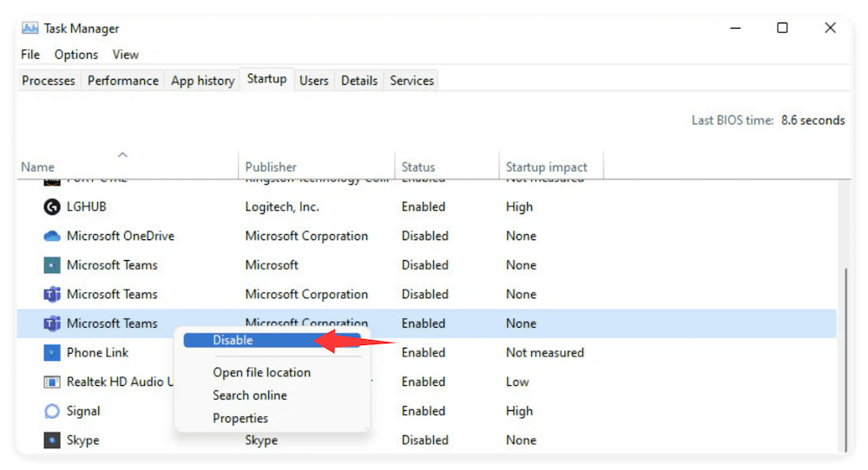Switch to the Performance tab
The image size is (868, 470).
click(x=123, y=81)
